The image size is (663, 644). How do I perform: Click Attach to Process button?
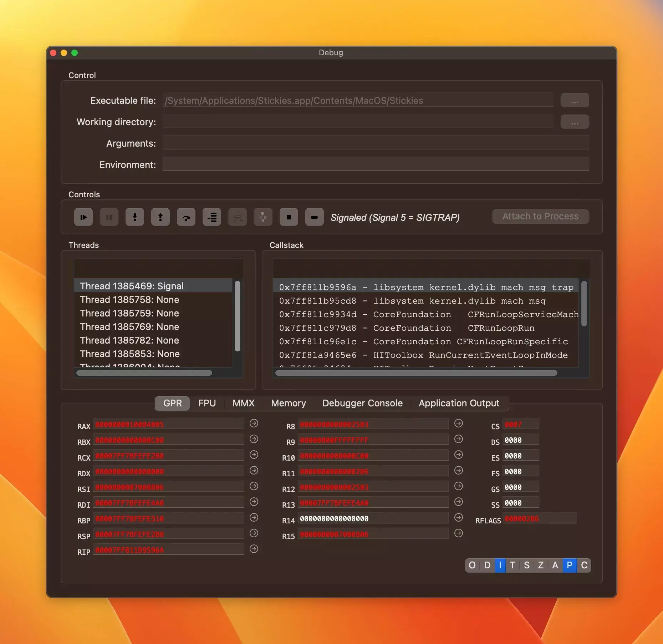[540, 216]
